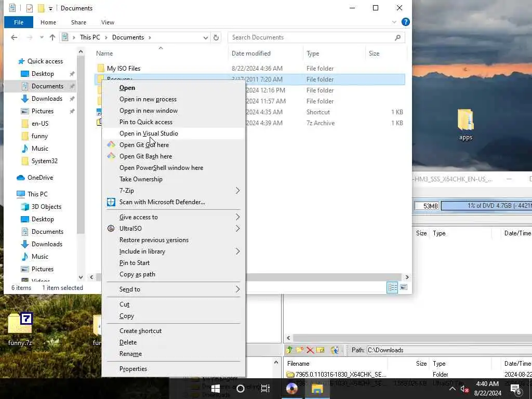
Task: Click the Properties quick access toolbar icon
Action: pyautogui.click(x=30, y=8)
